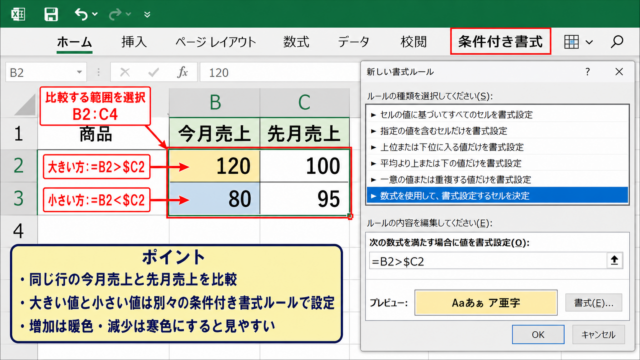Cancel the formula bar entry with X

point(124,73)
